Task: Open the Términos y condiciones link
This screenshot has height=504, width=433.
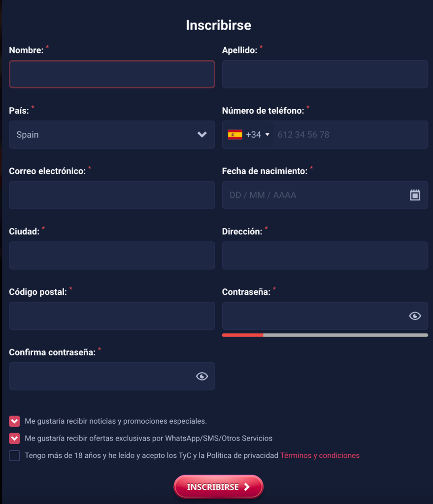Action: [x=320, y=455]
